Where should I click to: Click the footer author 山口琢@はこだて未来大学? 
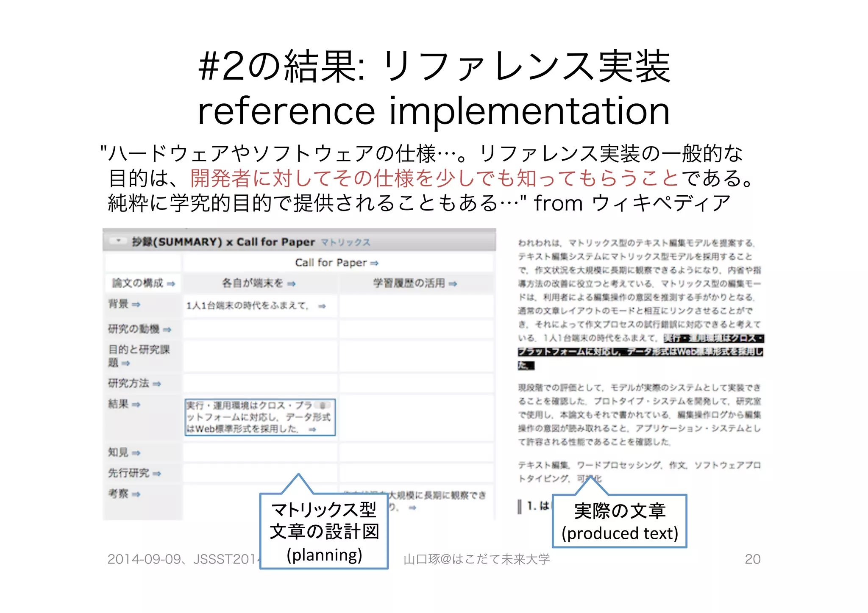coord(476,559)
